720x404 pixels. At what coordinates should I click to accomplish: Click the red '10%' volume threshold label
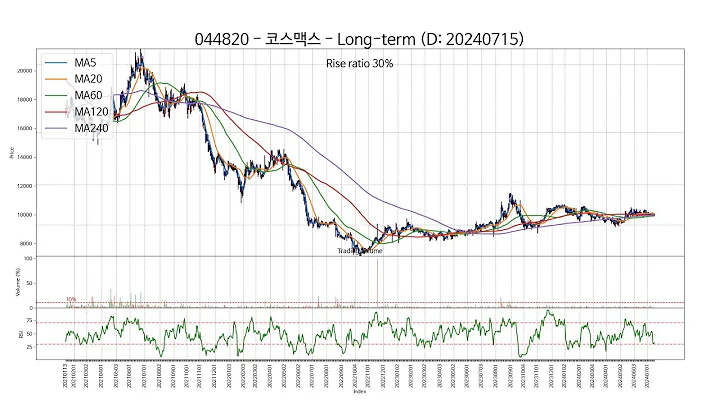[71, 299]
